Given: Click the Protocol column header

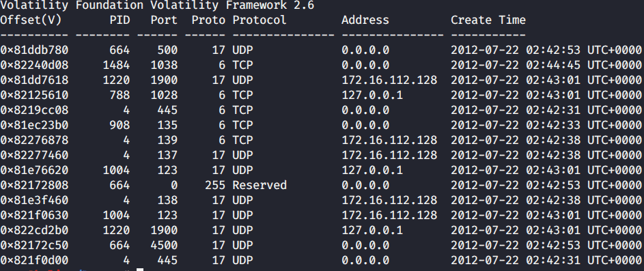Looking at the screenshot, I should pos(260,20).
